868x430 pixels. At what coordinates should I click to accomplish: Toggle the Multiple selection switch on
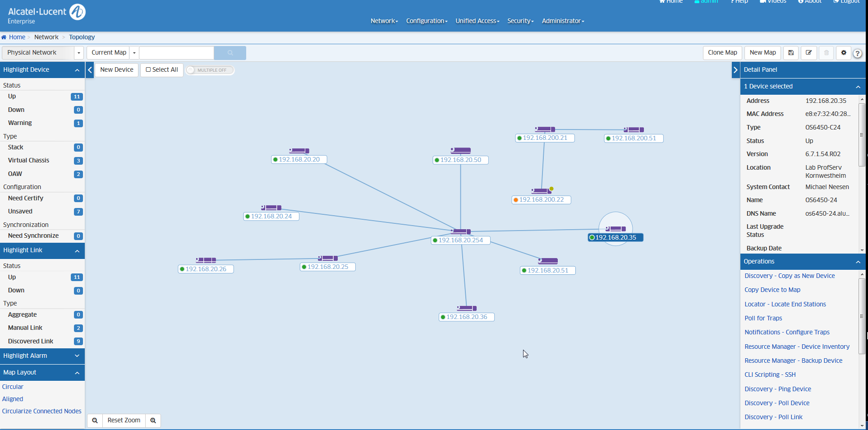[x=210, y=70]
